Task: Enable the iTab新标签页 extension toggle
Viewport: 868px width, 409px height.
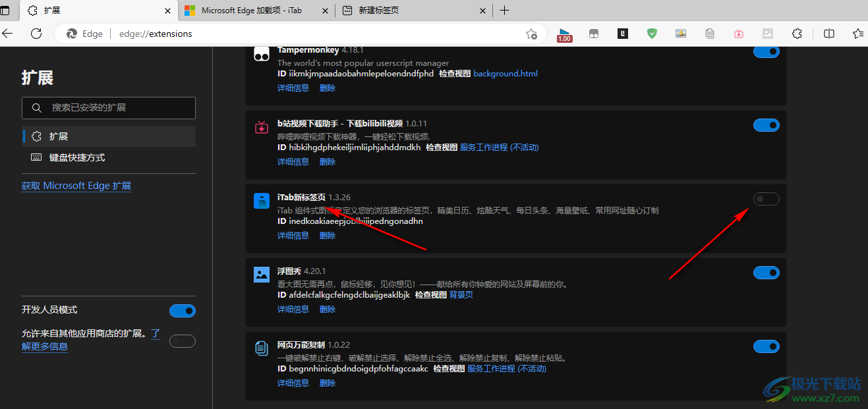Action: click(x=767, y=199)
